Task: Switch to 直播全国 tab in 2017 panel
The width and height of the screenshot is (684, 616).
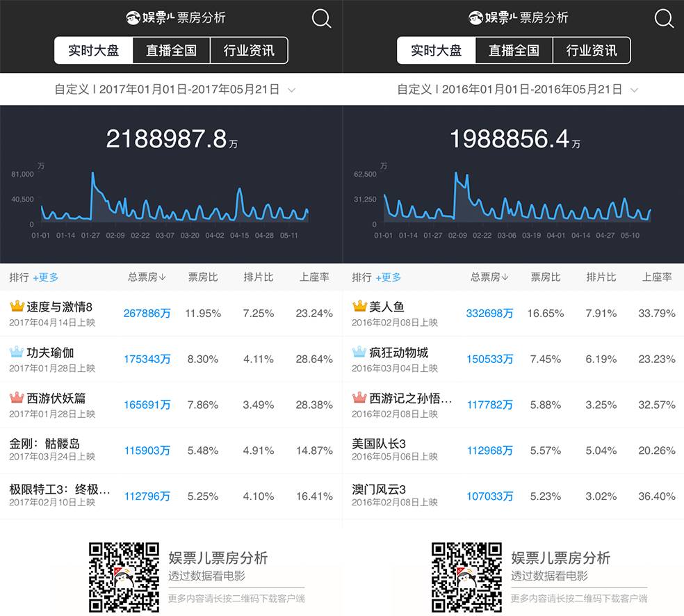Action: coord(171,50)
